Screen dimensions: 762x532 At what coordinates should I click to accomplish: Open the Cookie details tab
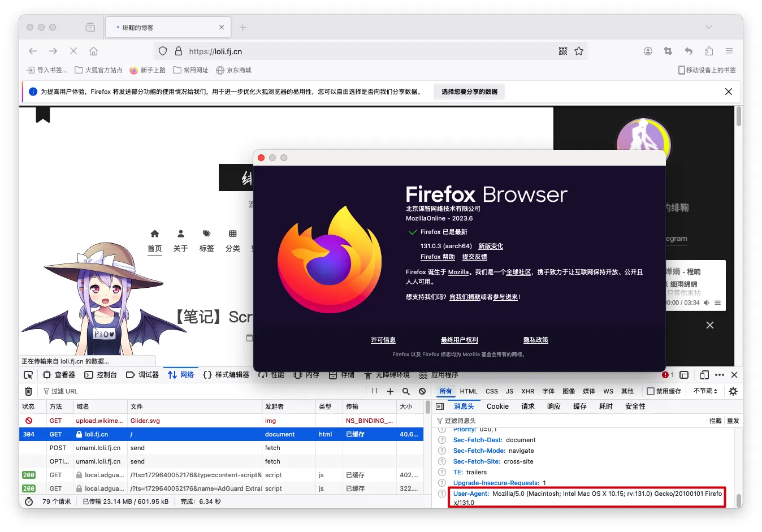click(x=497, y=406)
